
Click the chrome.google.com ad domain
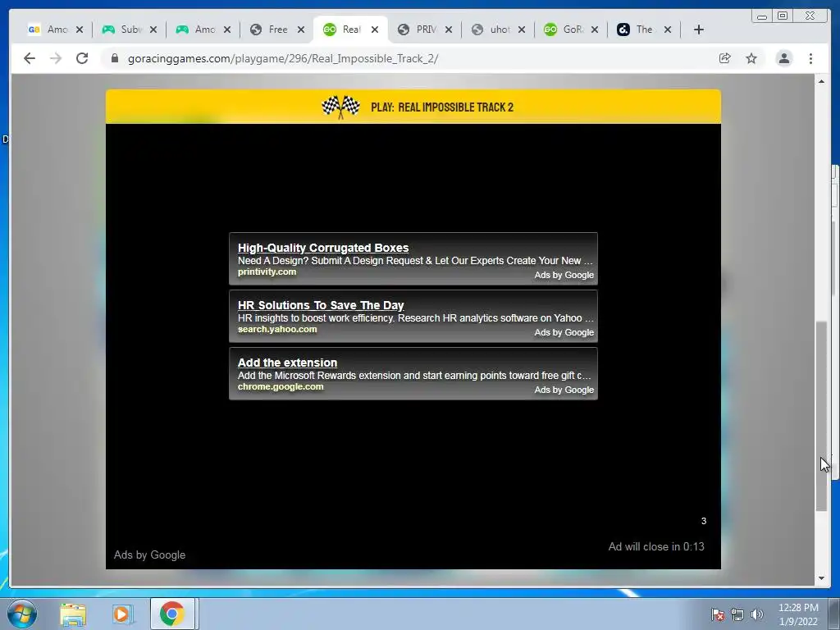pyautogui.click(x=281, y=387)
